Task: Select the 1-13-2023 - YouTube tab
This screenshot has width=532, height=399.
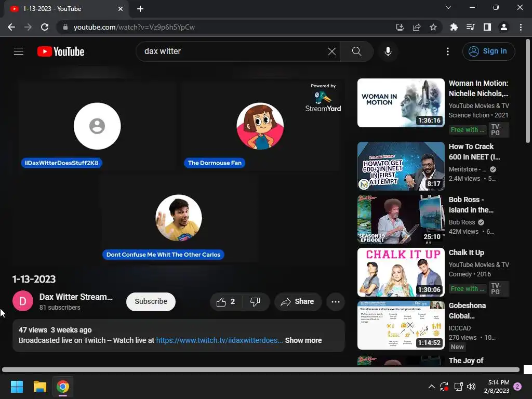Action: (66, 9)
